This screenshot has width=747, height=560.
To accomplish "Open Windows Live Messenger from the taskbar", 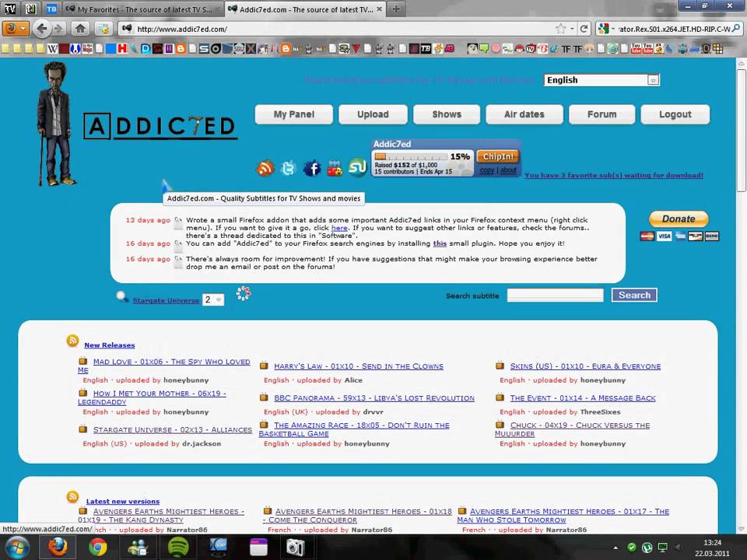I will 139,547.
